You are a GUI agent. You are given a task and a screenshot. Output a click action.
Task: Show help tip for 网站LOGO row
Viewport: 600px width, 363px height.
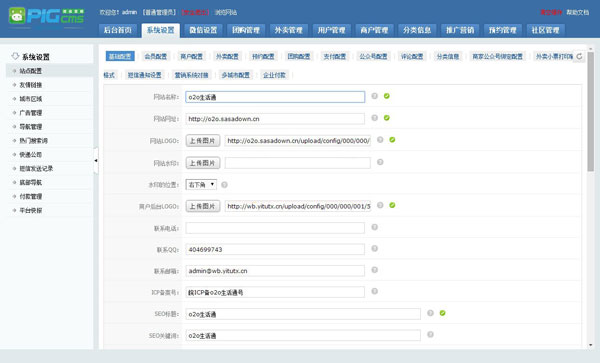pyautogui.click(x=380, y=140)
